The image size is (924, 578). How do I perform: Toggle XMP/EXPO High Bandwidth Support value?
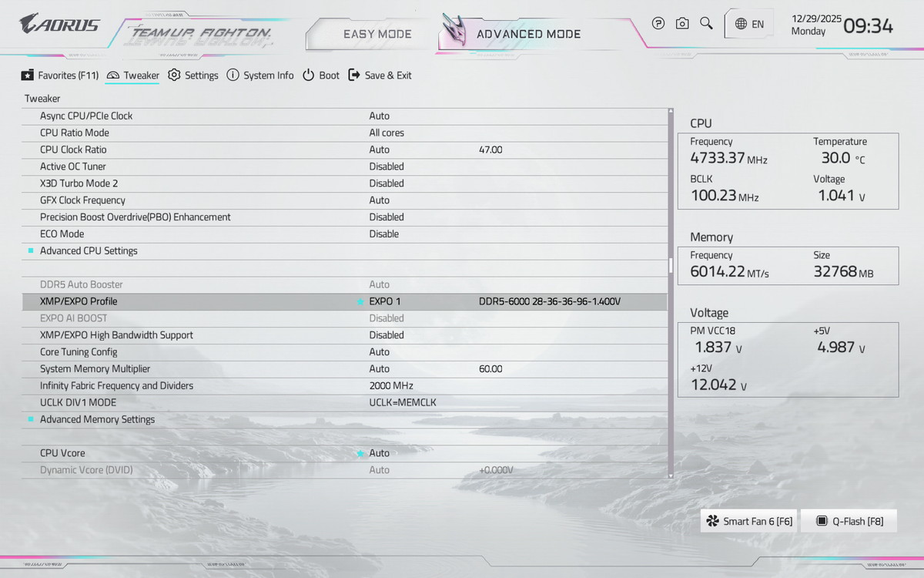coord(387,335)
